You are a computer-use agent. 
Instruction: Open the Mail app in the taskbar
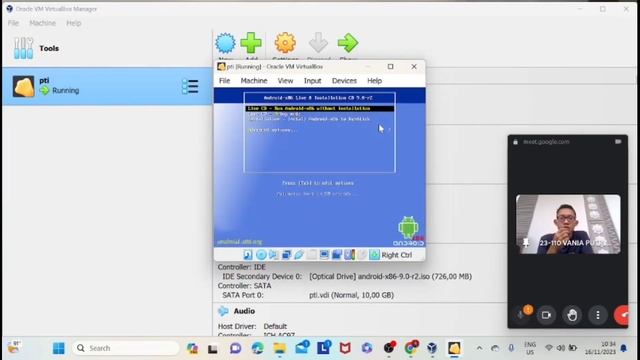[x=302, y=348]
